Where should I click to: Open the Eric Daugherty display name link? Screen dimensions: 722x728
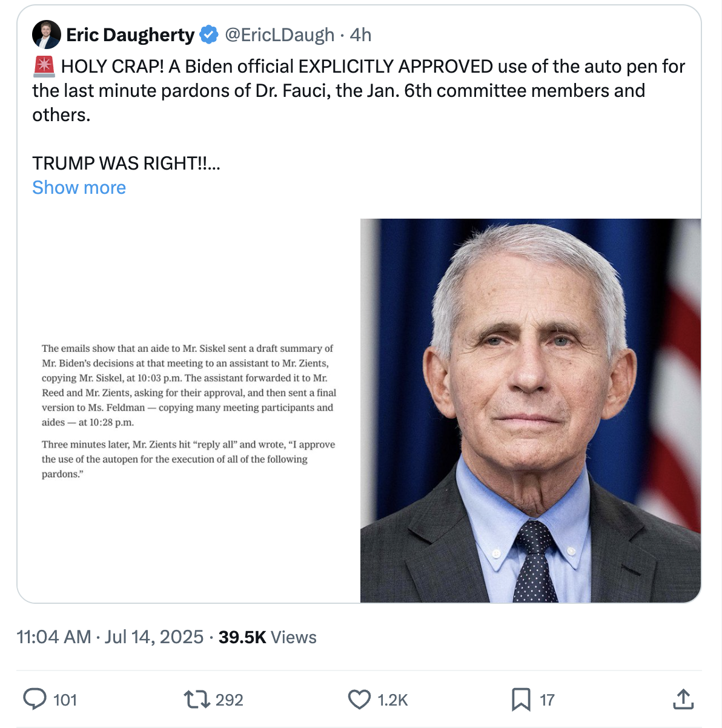click(130, 35)
